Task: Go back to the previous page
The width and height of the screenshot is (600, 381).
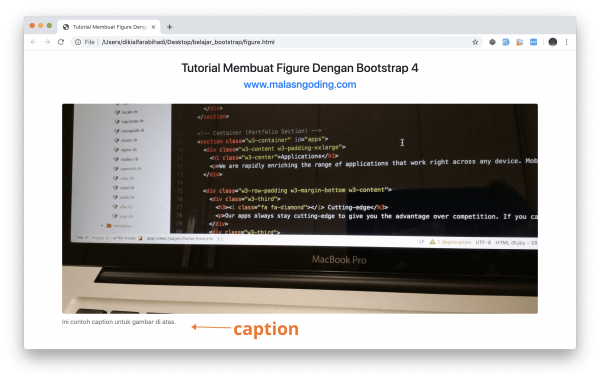Action: coord(33,42)
